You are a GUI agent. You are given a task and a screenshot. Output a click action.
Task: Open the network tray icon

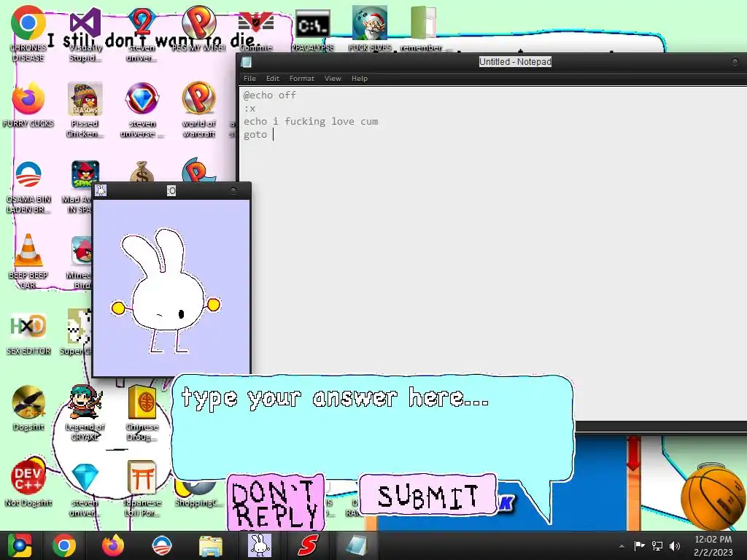657,545
